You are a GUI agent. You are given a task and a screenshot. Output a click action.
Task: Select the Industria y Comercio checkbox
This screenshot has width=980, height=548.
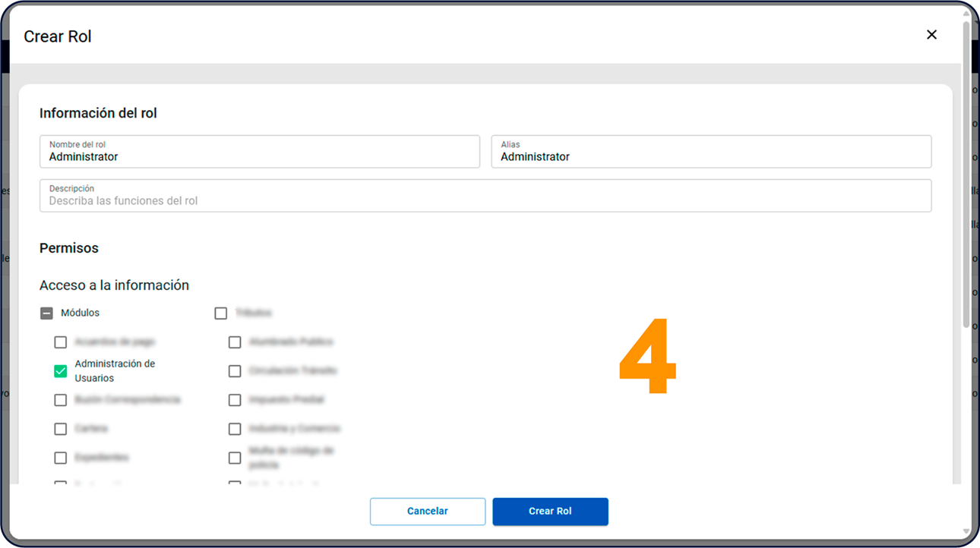click(x=235, y=429)
